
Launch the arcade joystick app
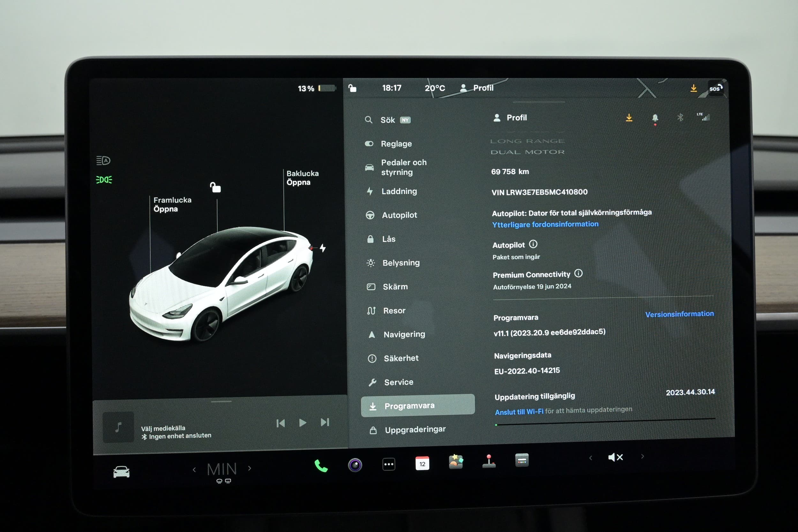click(489, 461)
